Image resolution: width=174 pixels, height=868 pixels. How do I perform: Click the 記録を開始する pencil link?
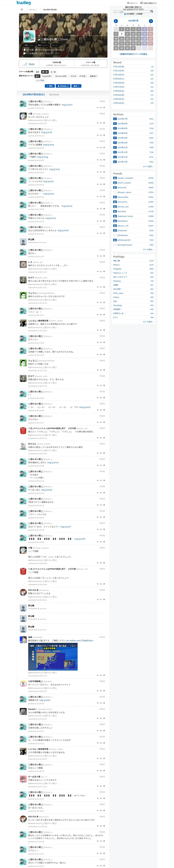(148, 3)
